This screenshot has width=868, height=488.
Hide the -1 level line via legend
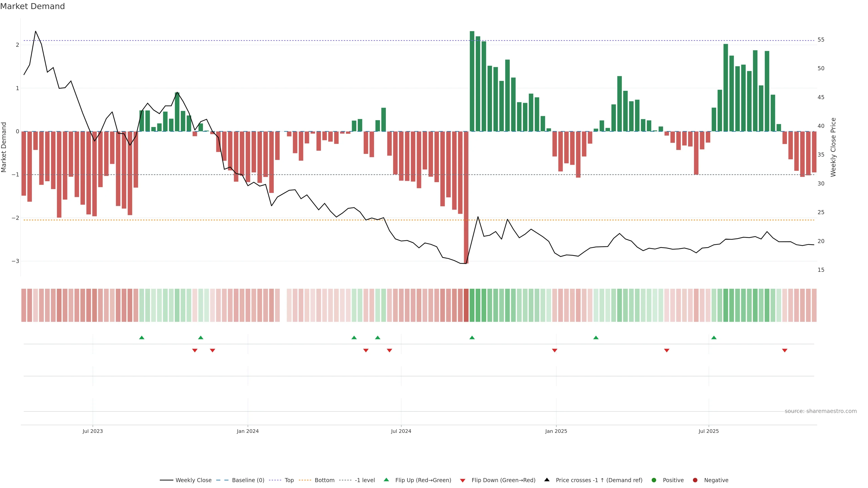(365, 480)
